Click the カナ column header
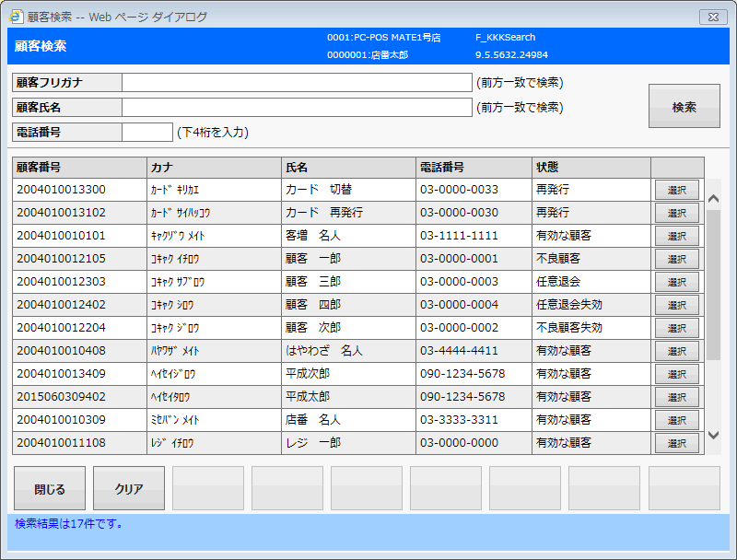 point(214,168)
